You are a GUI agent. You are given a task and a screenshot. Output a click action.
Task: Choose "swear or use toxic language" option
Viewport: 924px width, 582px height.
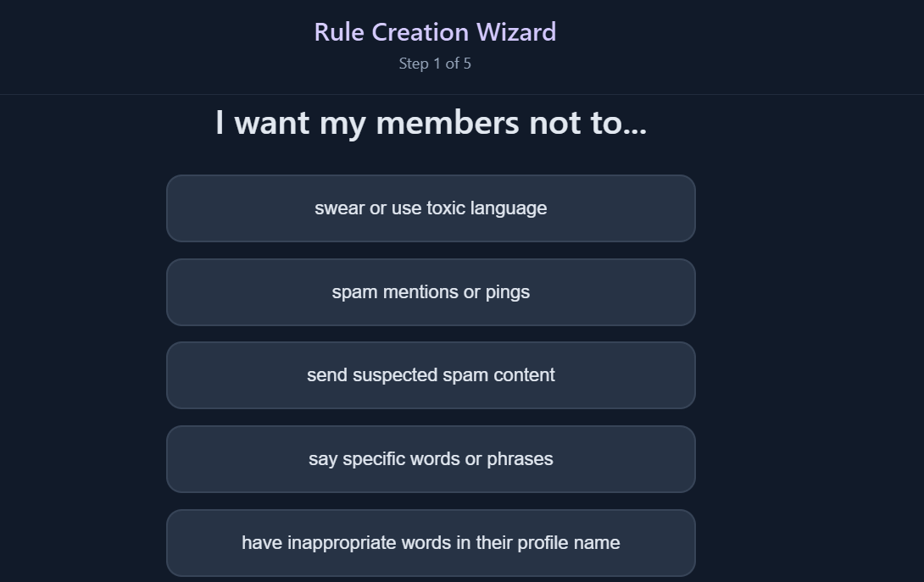pos(431,208)
